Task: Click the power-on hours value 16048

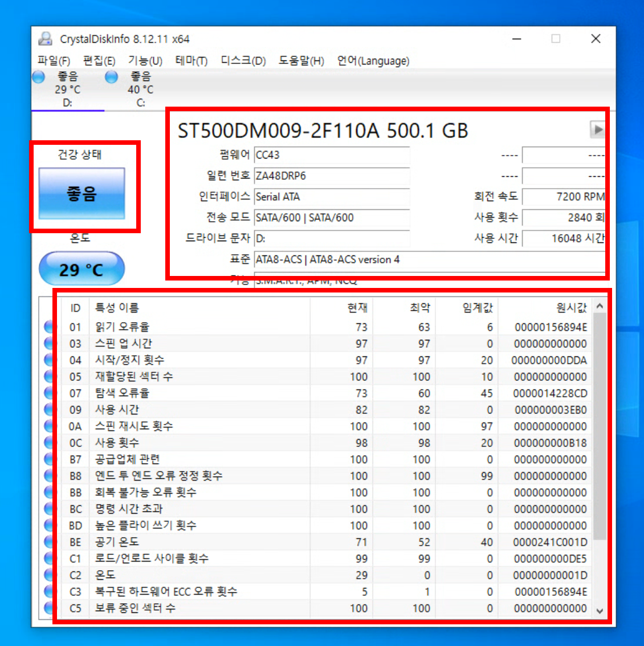Action: coord(564,238)
